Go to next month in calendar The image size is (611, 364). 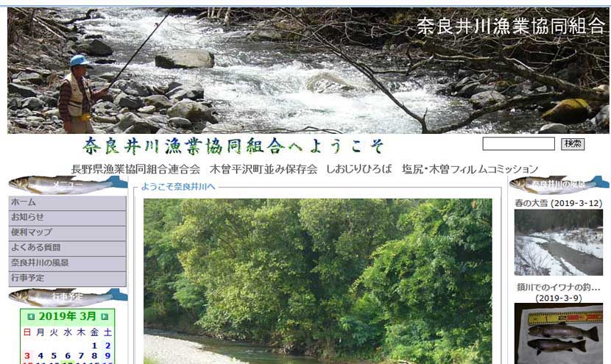(105, 317)
